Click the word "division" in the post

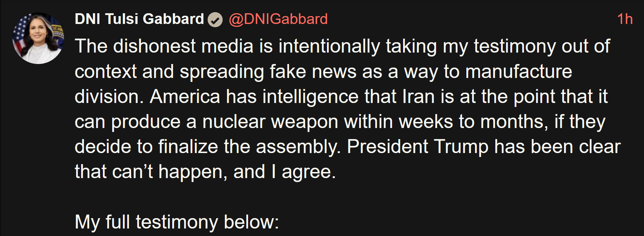[107, 97]
